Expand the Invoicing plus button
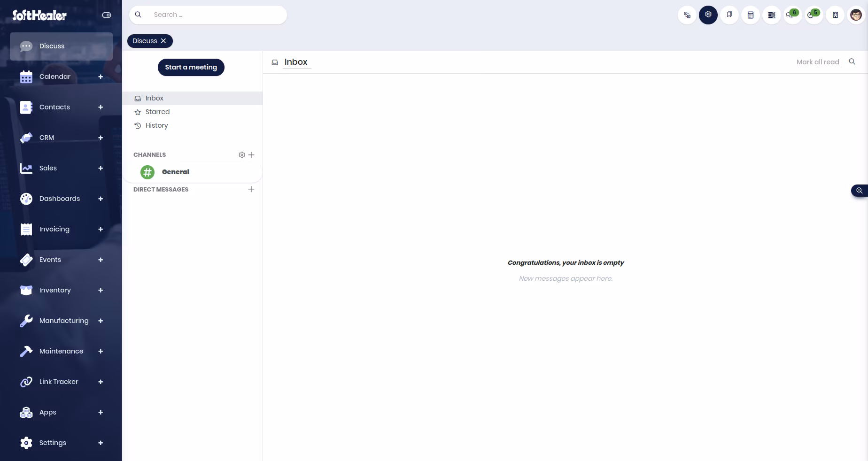 click(101, 229)
